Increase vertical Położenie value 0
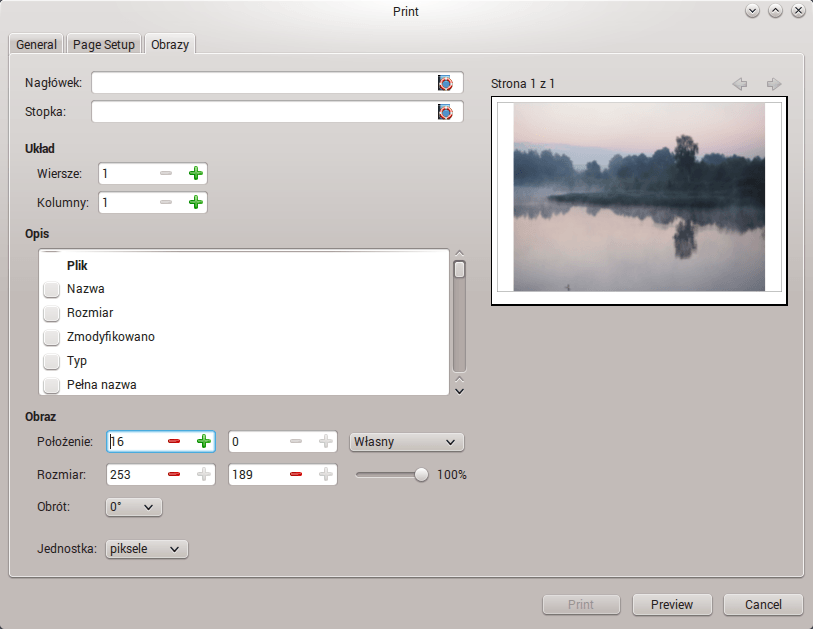 point(326,441)
